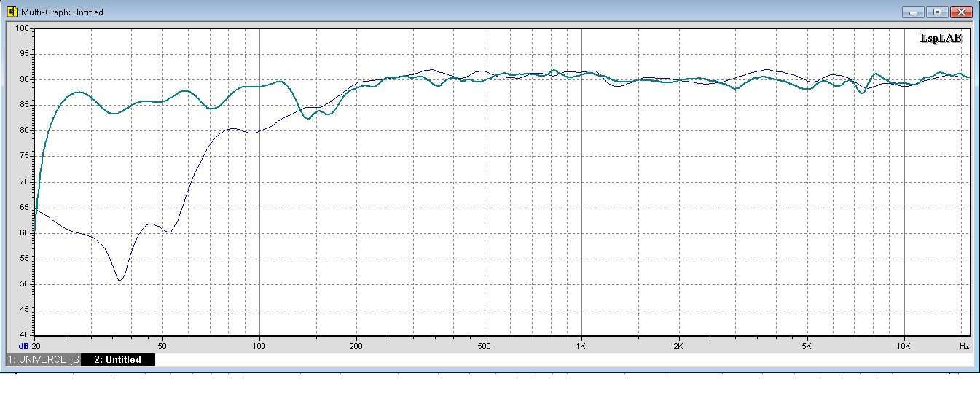Click the 40 dB level label
Screen dimensions: 980x411
tap(23, 335)
